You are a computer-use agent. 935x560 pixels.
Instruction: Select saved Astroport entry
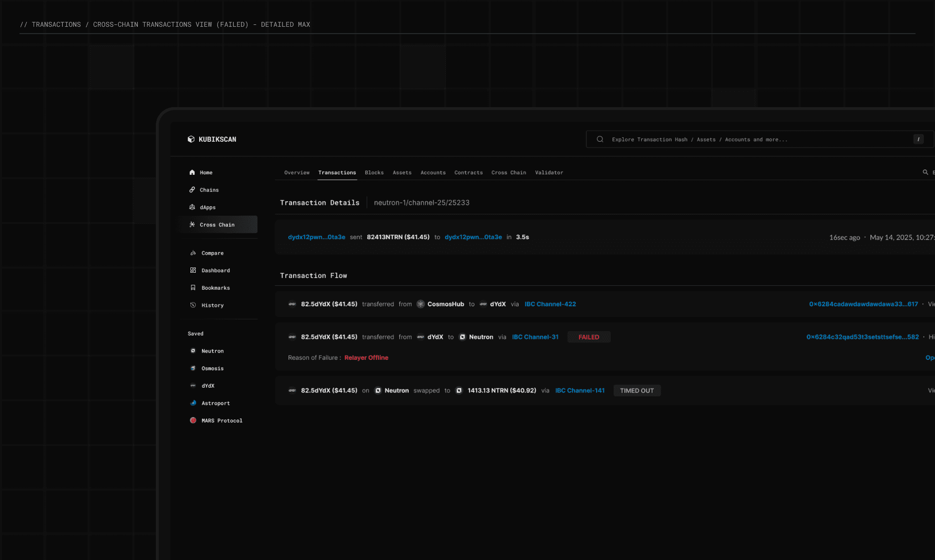coord(215,403)
